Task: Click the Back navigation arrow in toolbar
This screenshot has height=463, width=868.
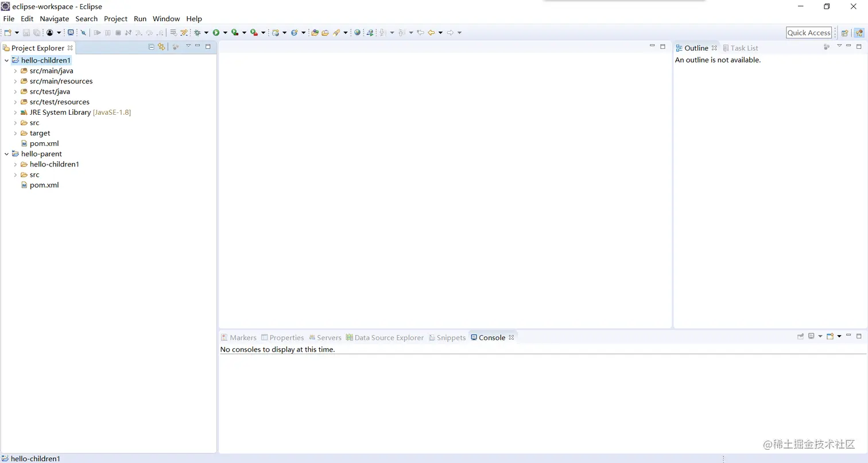Action: point(431,33)
